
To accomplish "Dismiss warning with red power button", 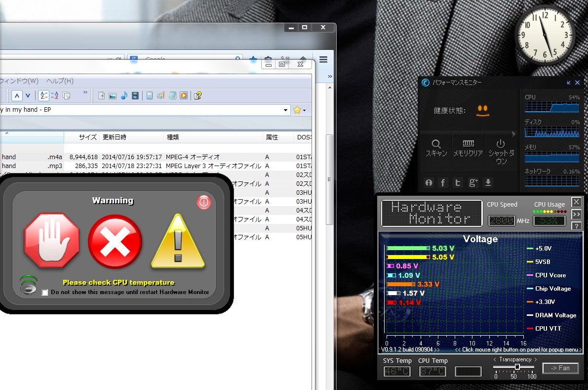I will click(x=203, y=202).
